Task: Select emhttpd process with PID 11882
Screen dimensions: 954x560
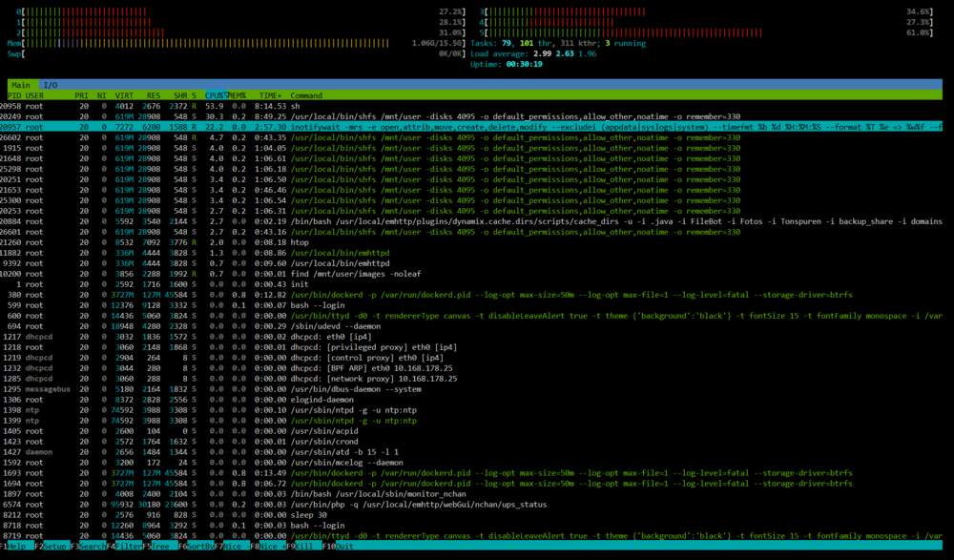Action: pyautogui.click(x=471, y=253)
